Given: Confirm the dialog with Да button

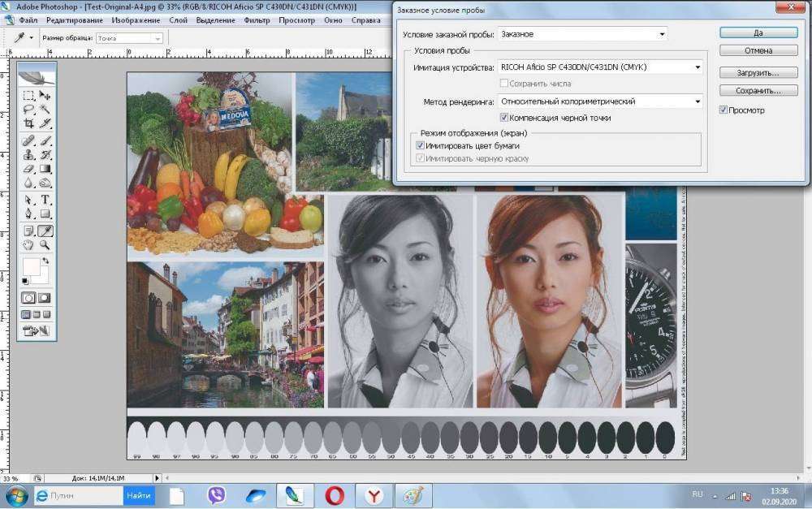Looking at the screenshot, I should 758,32.
